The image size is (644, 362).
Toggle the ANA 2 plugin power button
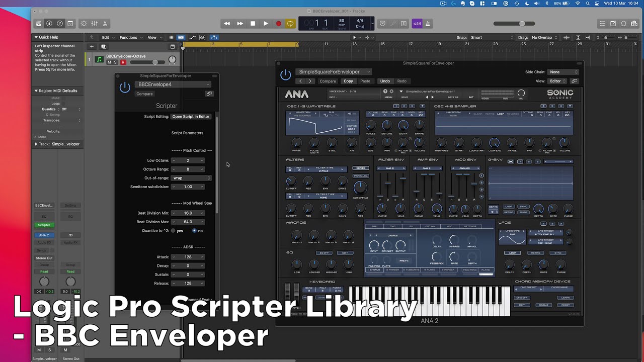click(285, 75)
